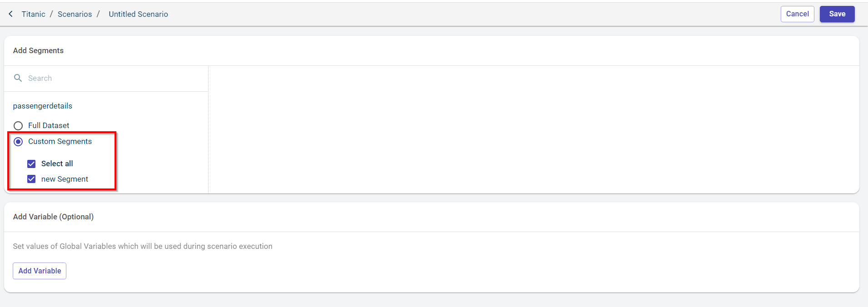Select the Full Dataset radio button
The height and width of the screenshot is (307, 868).
coord(18,126)
